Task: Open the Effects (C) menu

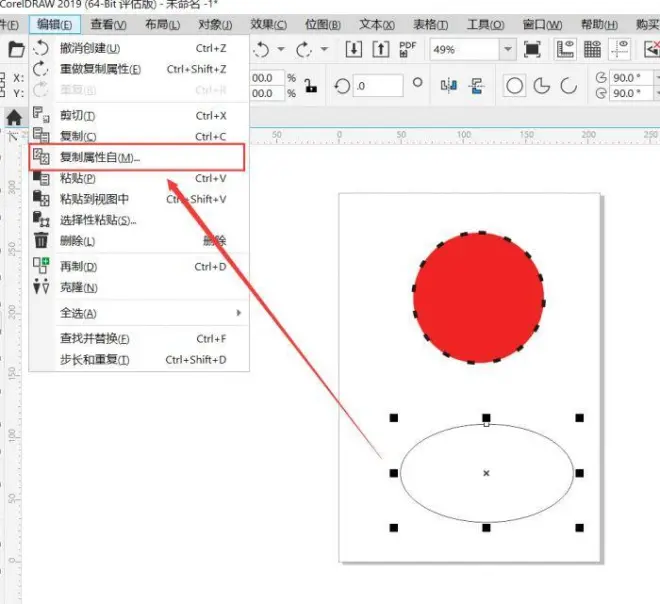Action: click(x=269, y=25)
